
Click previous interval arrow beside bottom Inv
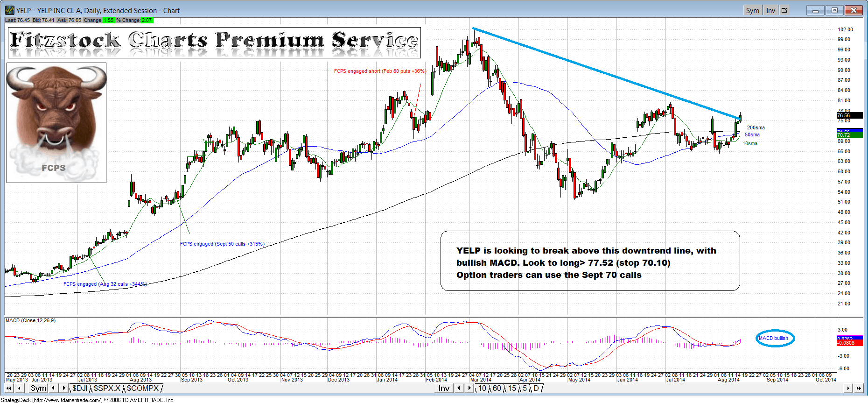(459, 388)
